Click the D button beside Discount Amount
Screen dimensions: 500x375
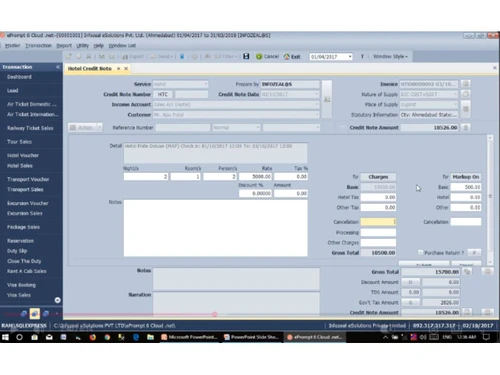410,282
